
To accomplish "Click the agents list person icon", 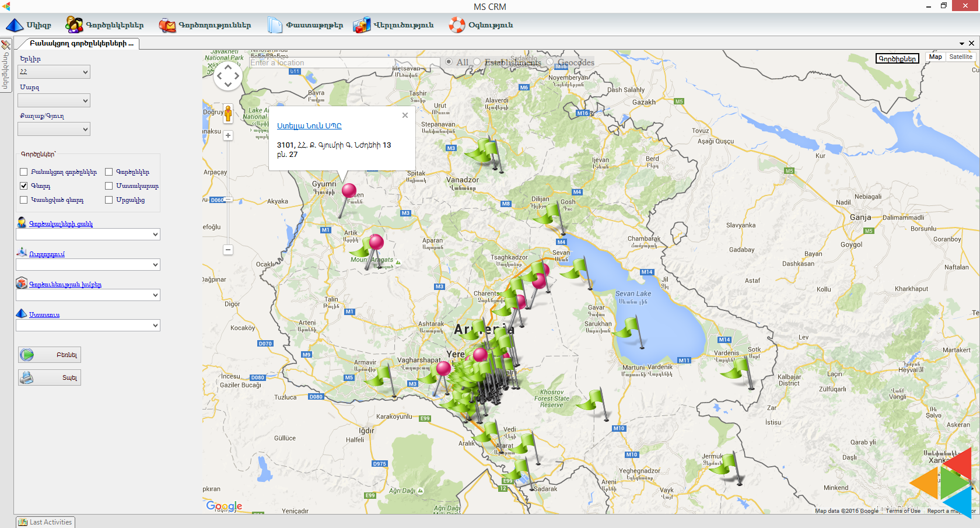I will (x=22, y=223).
